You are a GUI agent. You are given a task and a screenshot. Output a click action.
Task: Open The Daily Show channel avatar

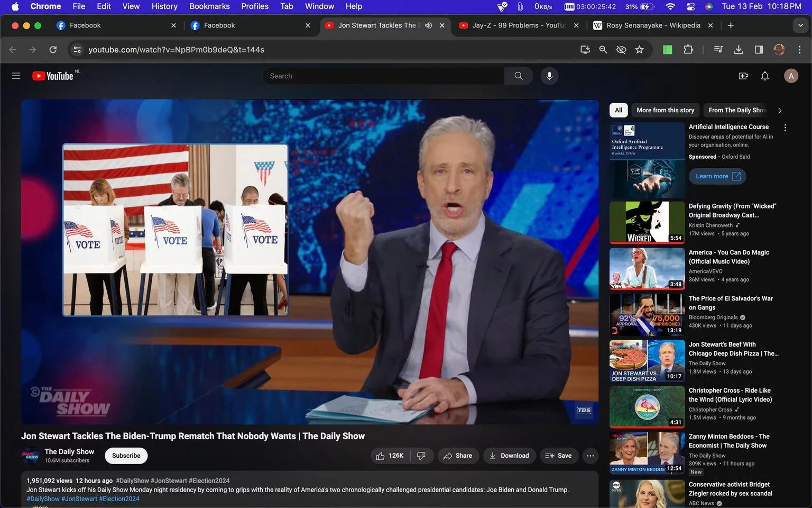tap(30, 456)
